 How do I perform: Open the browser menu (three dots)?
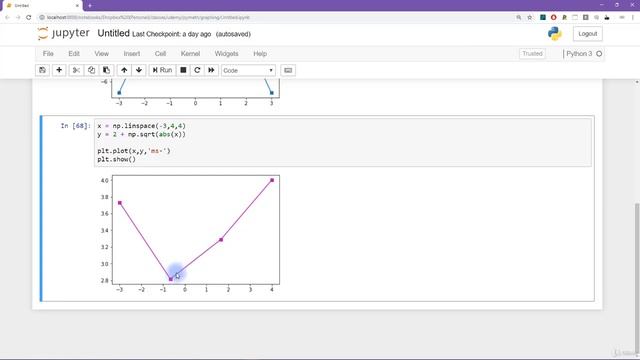633,17
